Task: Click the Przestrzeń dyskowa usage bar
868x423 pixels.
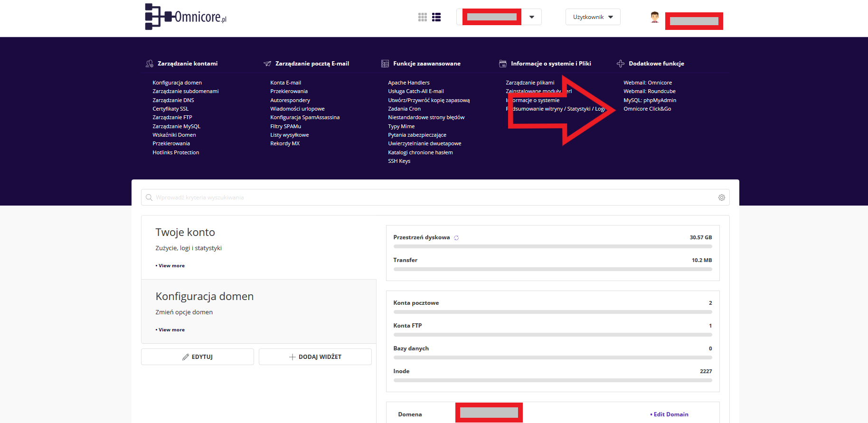Action: [552, 246]
